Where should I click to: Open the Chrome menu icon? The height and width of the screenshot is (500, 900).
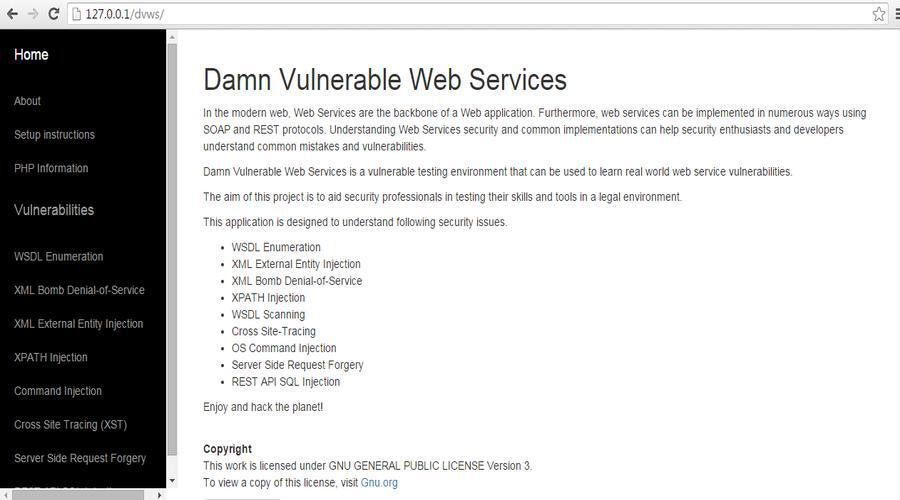coord(897,14)
